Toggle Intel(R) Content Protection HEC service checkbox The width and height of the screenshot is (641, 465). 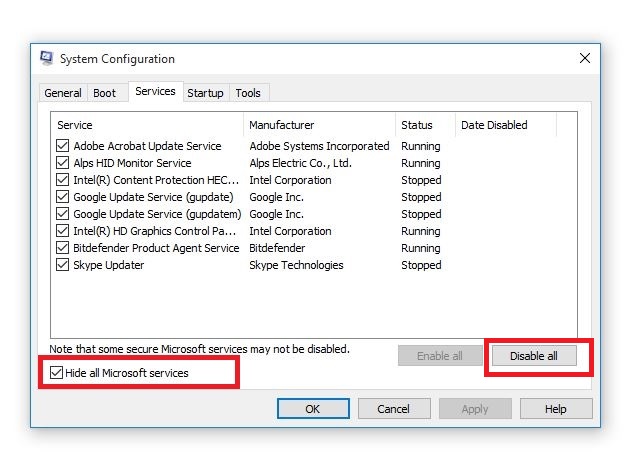[x=62, y=180]
